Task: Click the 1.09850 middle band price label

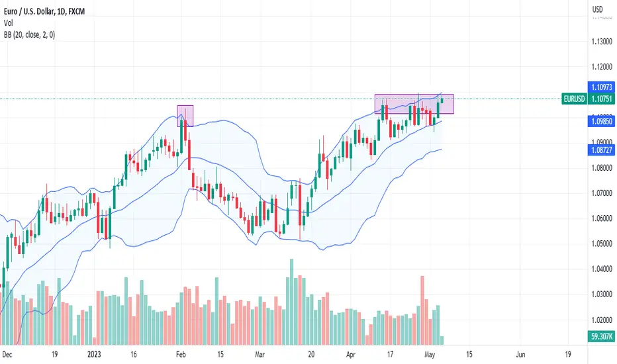Action: (601, 121)
